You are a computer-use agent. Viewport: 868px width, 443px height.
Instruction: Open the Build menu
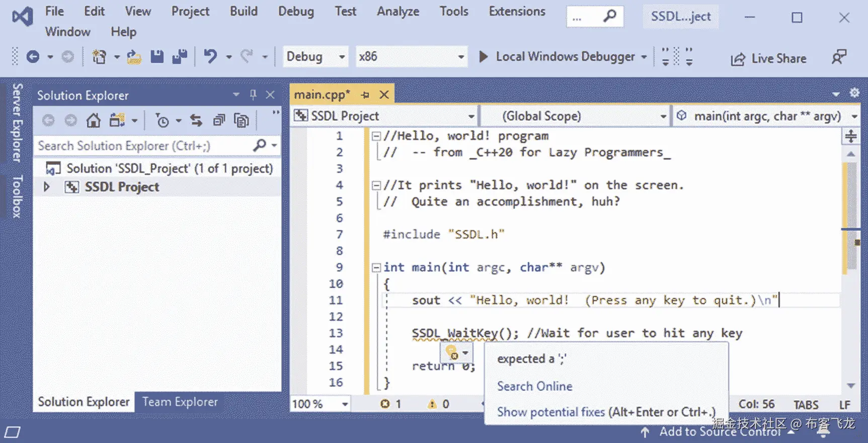[244, 11]
